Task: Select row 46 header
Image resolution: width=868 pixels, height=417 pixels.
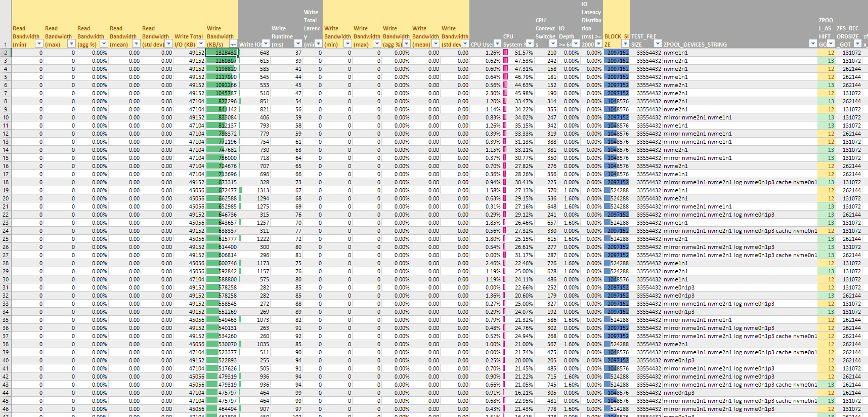Action: [6, 409]
